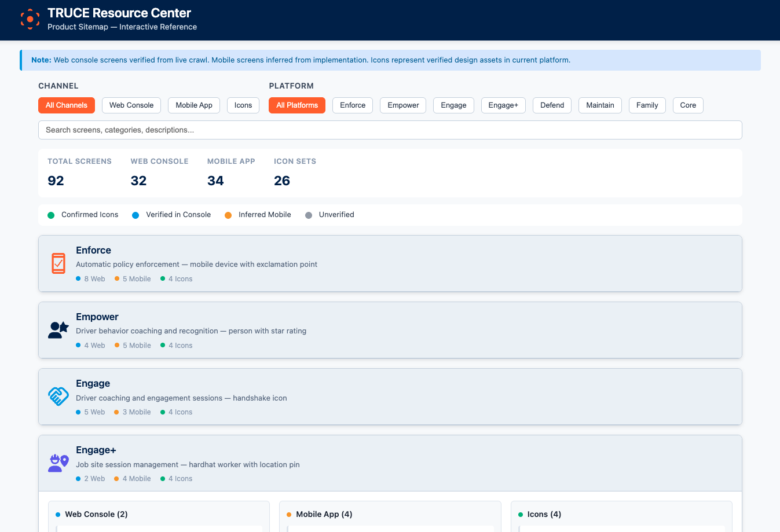Click the Enforce mobile device checkmark icon

tap(58, 263)
